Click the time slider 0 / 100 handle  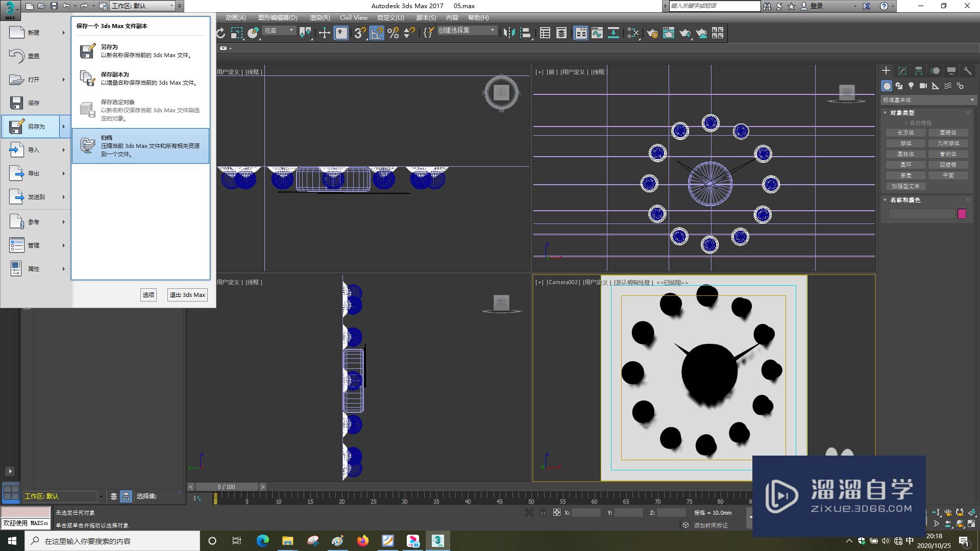pyautogui.click(x=227, y=487)
